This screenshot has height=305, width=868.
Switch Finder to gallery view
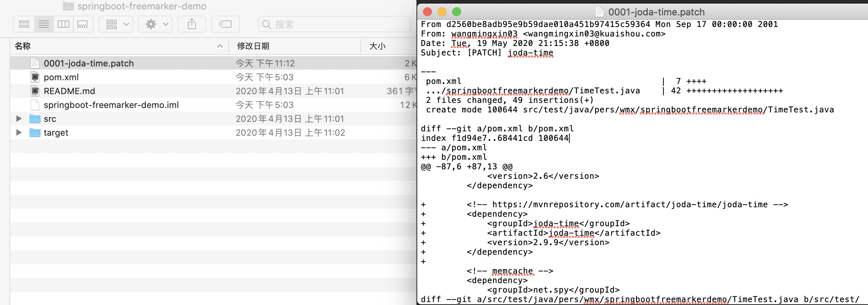click(x=83, y=24)
